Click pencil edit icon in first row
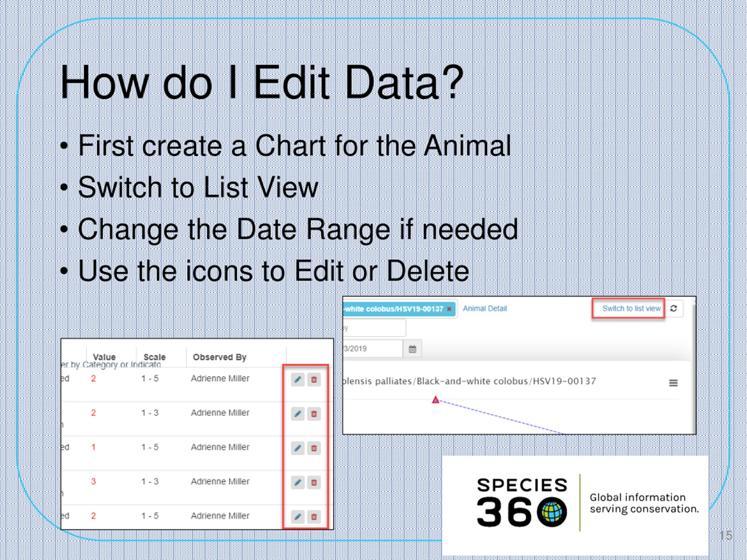Image resolution: width=747 pixels, height=560 pixels. tap(298, 379)
